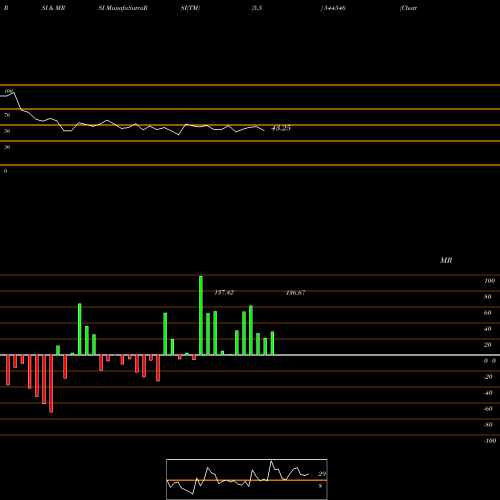Click the 'SI & MR' header text
Image resolution: width=500 pixels, height=500 pixels.
coord(53,8)
